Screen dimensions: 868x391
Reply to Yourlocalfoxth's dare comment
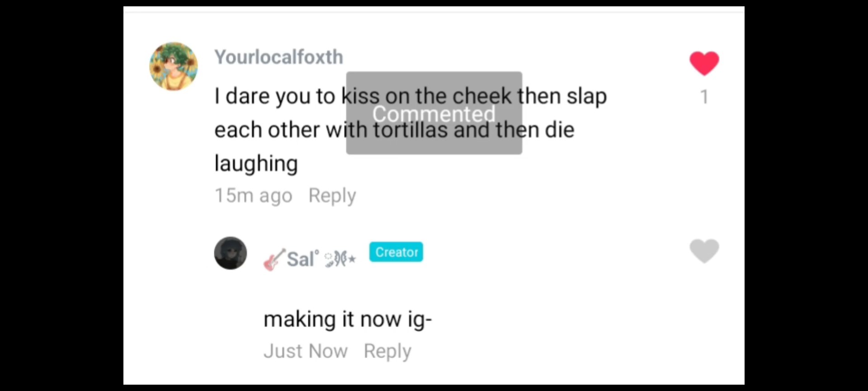(332, 195)
